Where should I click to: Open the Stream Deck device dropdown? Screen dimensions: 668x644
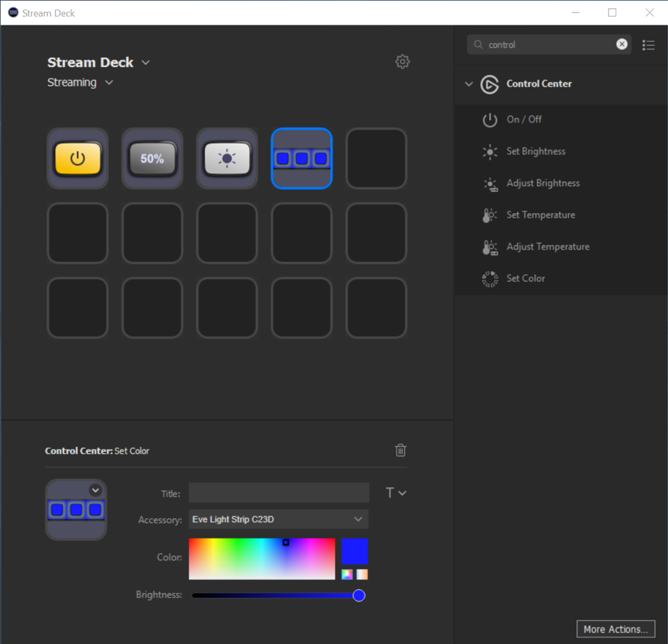click(145, 62)
